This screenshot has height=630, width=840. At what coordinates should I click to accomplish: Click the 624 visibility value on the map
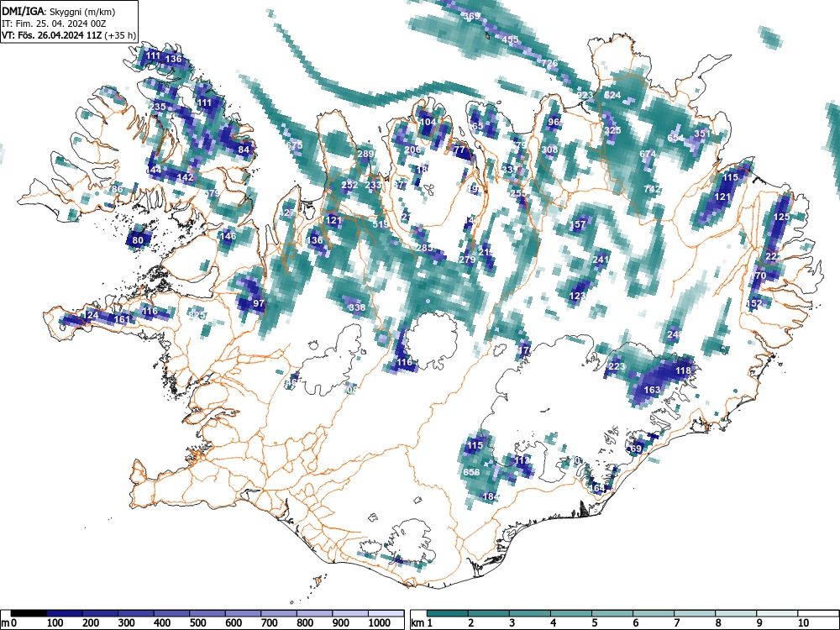[612, 96]
